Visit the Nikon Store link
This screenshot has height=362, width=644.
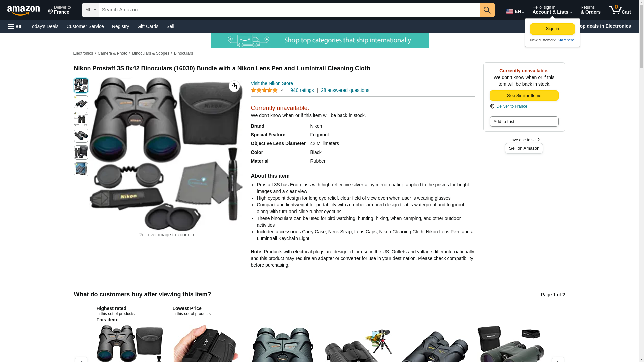(272, 83)
